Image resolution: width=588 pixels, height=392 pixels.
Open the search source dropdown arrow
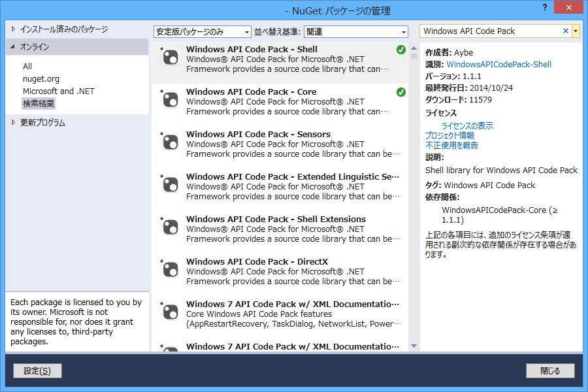point(576,31)
